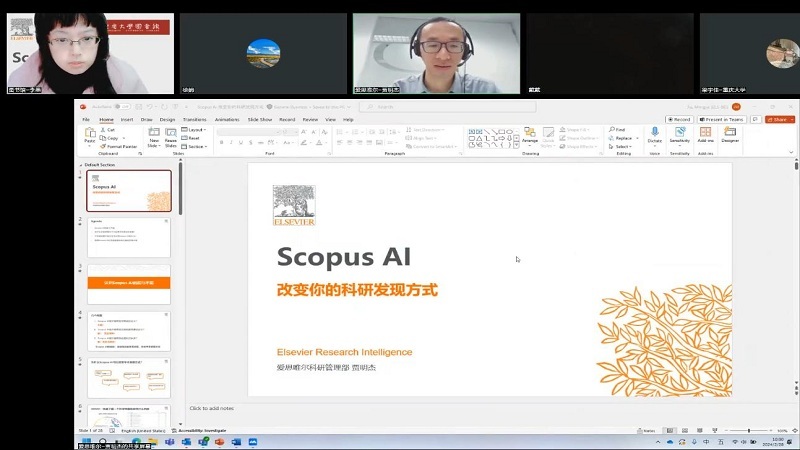Select the orange slide 3 thumbnail

[129, 284]
